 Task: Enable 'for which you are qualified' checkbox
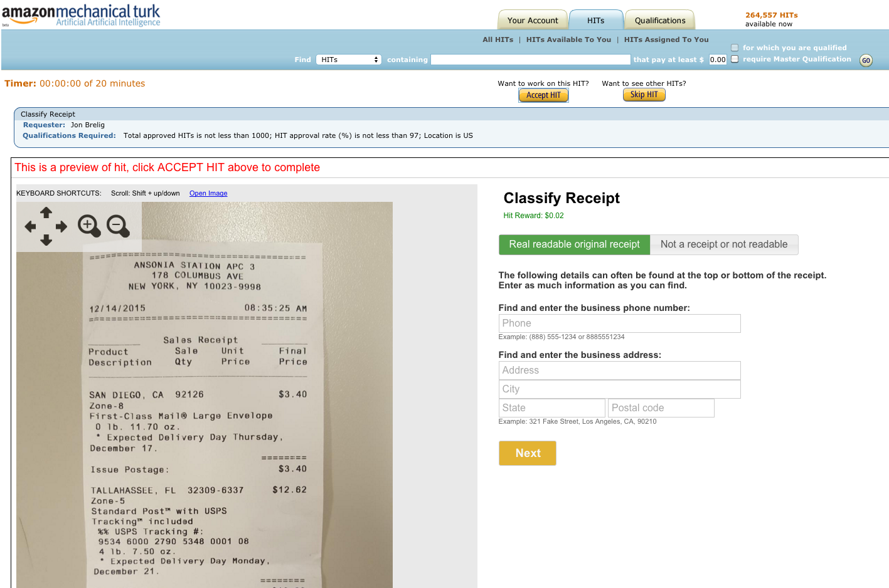735,48
